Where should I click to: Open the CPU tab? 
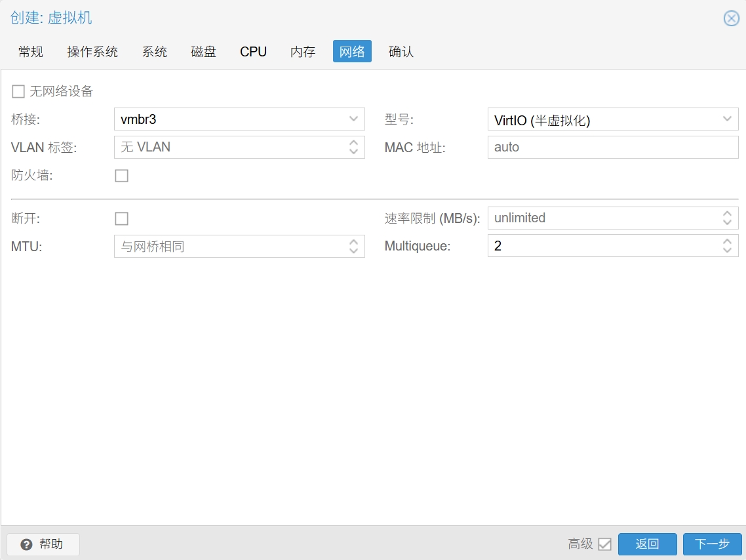[253, 51]
